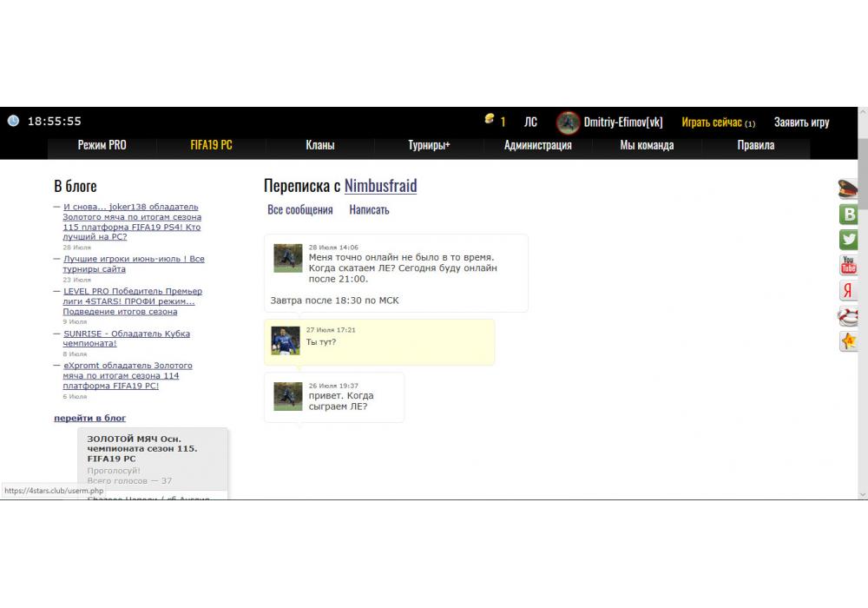The image size is (868, 608).
Task: Click the lifebuoy help icon
Action: click(x=849, y=316)
